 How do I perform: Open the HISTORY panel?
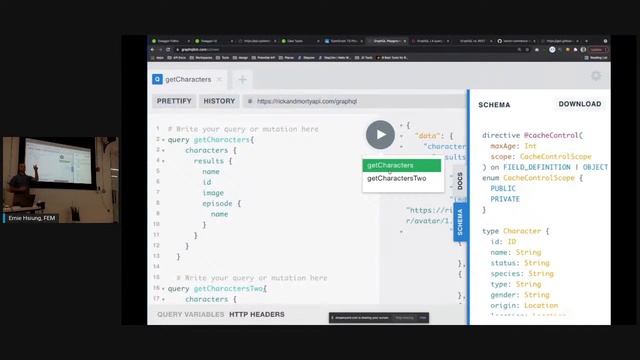219,101
